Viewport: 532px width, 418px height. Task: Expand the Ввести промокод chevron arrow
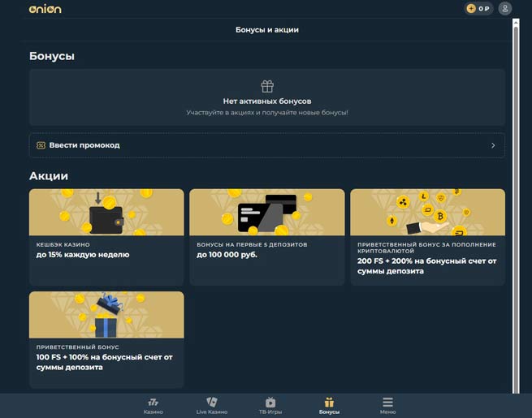493,145
